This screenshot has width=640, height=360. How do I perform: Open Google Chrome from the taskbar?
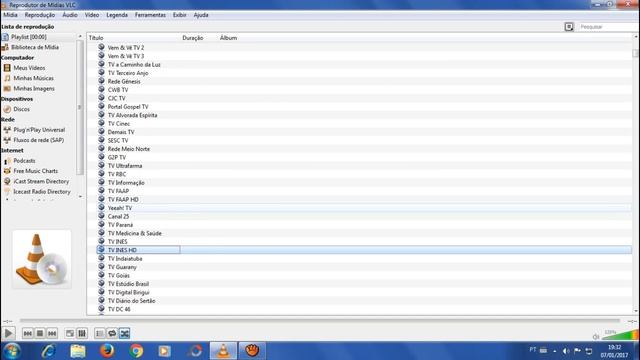coord(136,351)
